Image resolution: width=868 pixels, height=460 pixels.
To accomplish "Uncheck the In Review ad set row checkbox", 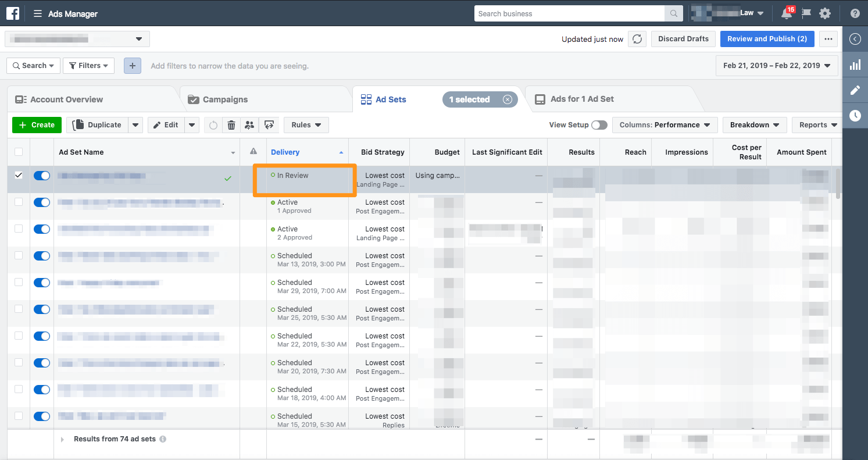I will (19, 175).
